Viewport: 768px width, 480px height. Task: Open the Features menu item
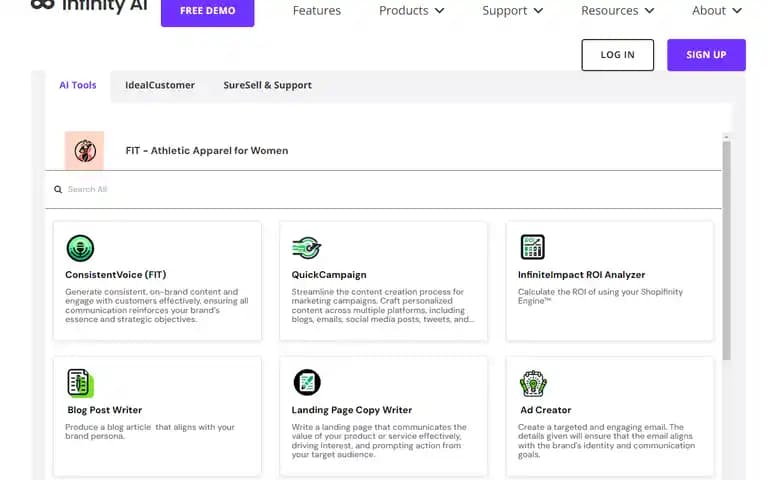point(316,10)
